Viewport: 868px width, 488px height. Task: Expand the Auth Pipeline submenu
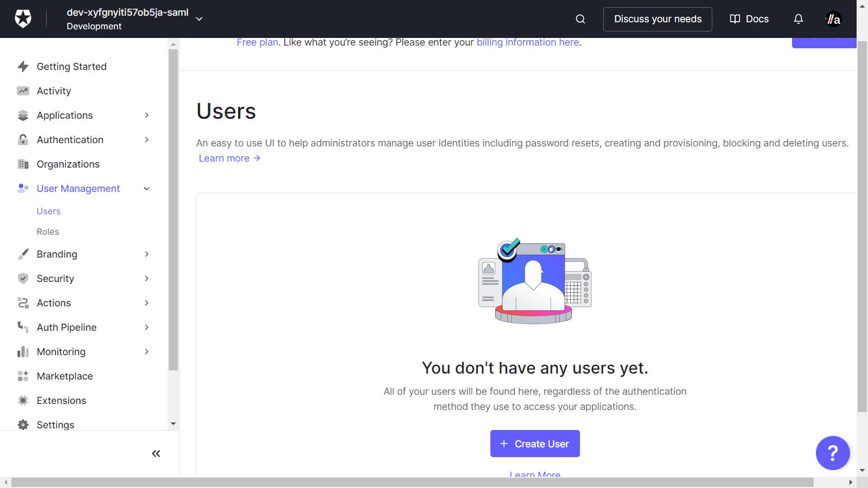tap(146, 328)
